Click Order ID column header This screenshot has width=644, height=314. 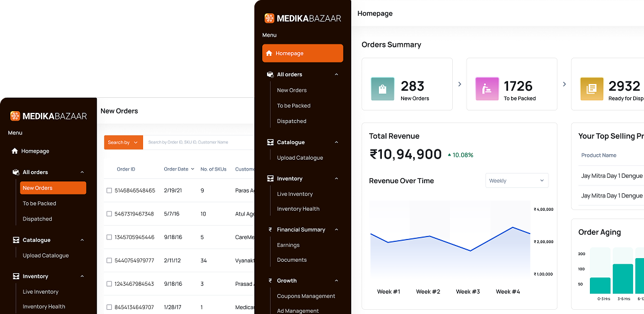click(126, 169)
